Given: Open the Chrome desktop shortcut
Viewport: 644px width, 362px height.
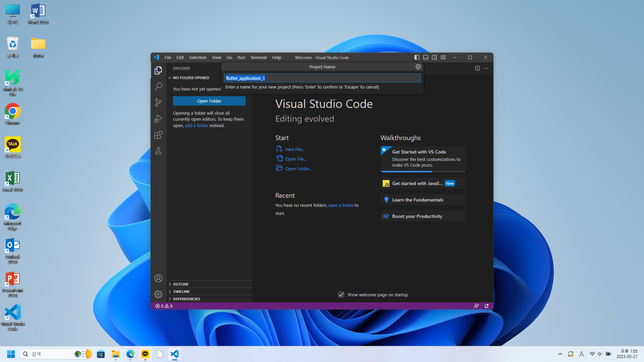Looking at the screenshot, I should point(13,114).
